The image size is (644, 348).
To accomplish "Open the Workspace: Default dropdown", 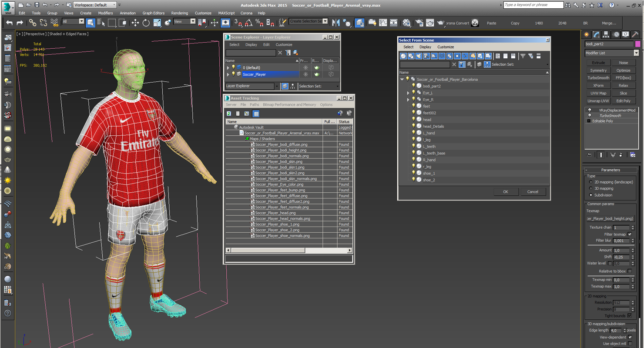I will point(95,5).
